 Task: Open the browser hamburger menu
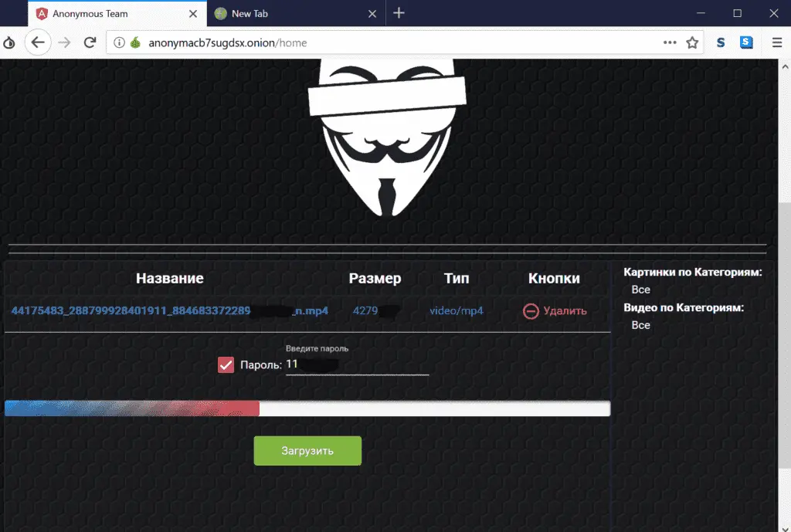[x=776, y=42]
